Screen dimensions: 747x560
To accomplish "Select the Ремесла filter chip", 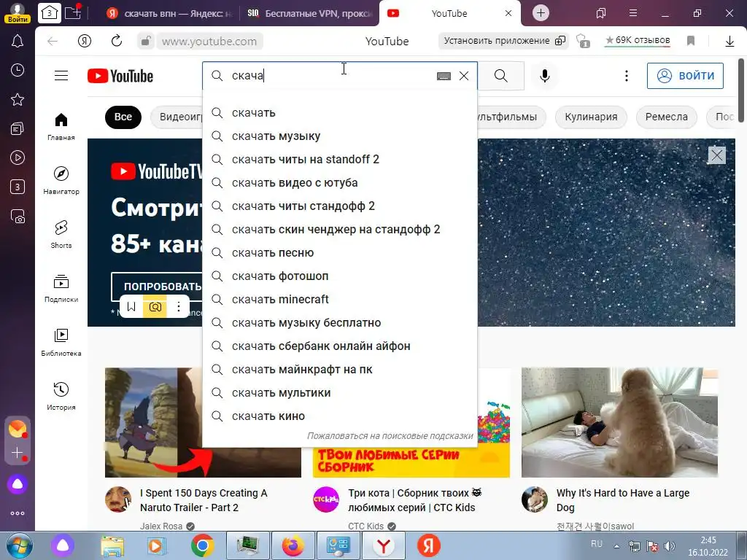I will tap(667, 117).
